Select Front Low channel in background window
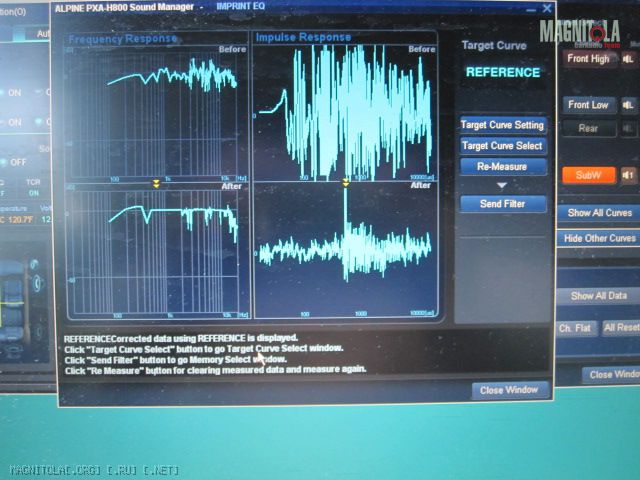This screenshot has width=640, height=480. [x=589, y=105]
